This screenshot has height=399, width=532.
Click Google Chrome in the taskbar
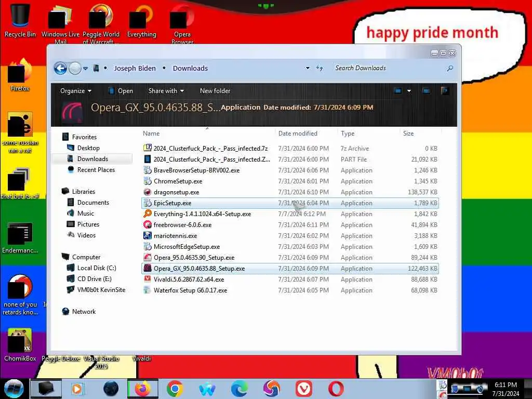[175, 389]
